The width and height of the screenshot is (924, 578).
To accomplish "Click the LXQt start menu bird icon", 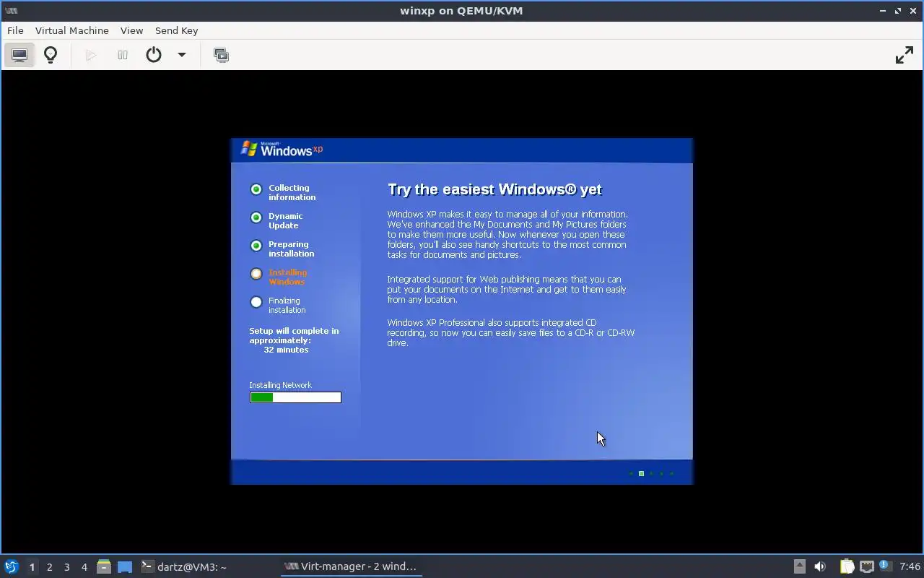I will click(x=12, y=567).
